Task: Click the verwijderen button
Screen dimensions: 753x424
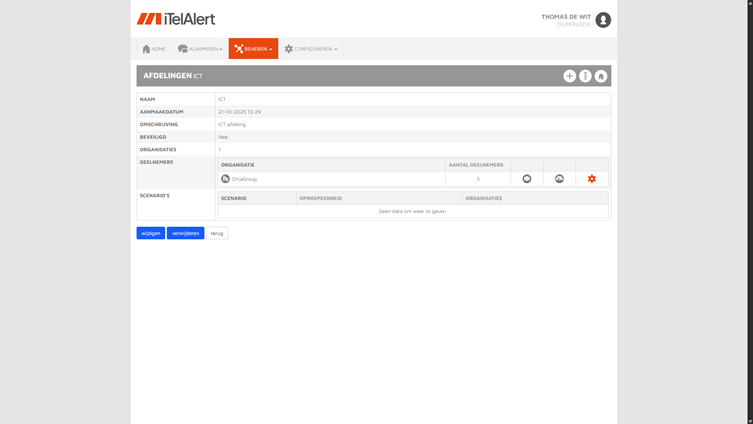Action: 185,233
